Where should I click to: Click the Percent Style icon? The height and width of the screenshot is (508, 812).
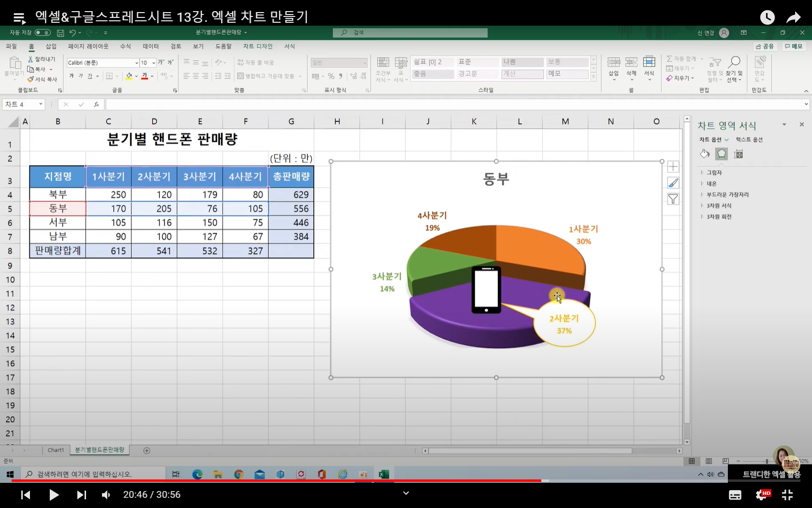[331, 76]
